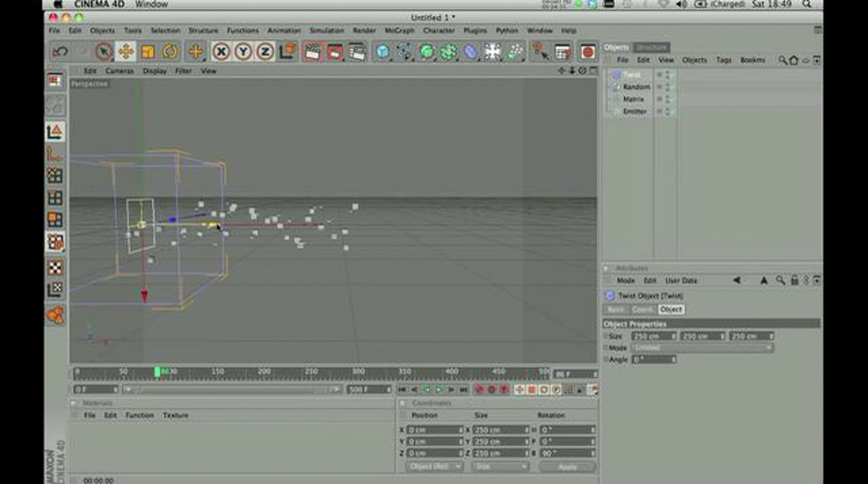Open the Array modeling objects icon

pos(448,52)
